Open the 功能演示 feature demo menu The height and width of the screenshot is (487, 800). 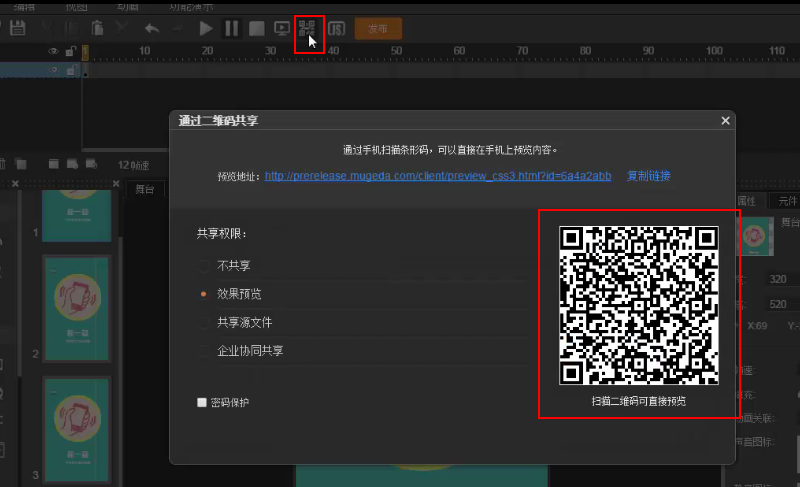191,6
